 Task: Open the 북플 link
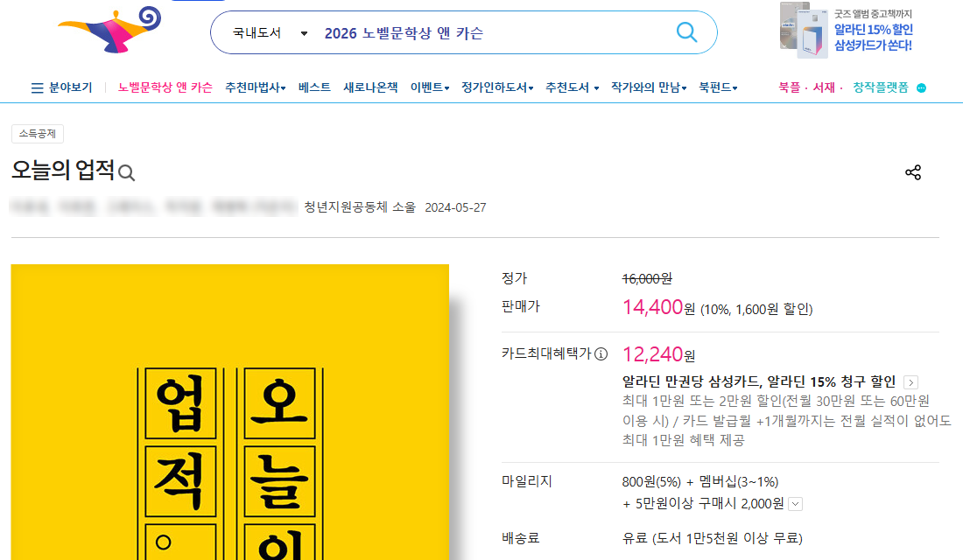tap(789, 87)
